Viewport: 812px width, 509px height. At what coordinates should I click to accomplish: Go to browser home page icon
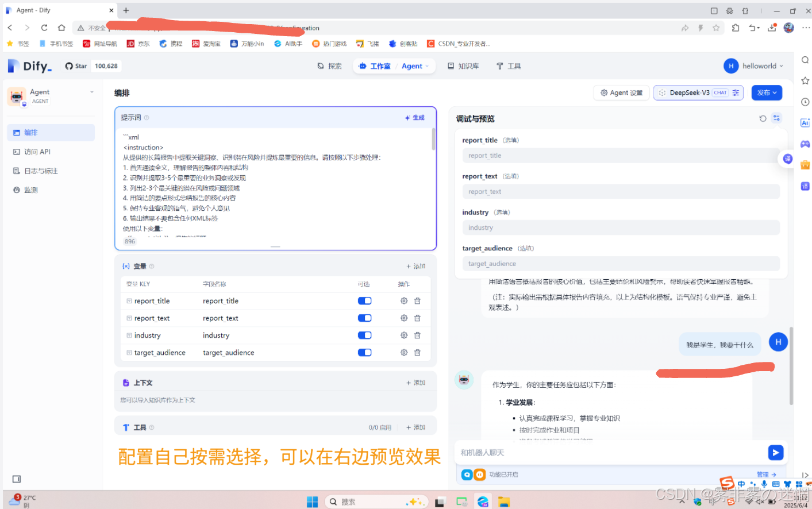[x=61, y=28]
